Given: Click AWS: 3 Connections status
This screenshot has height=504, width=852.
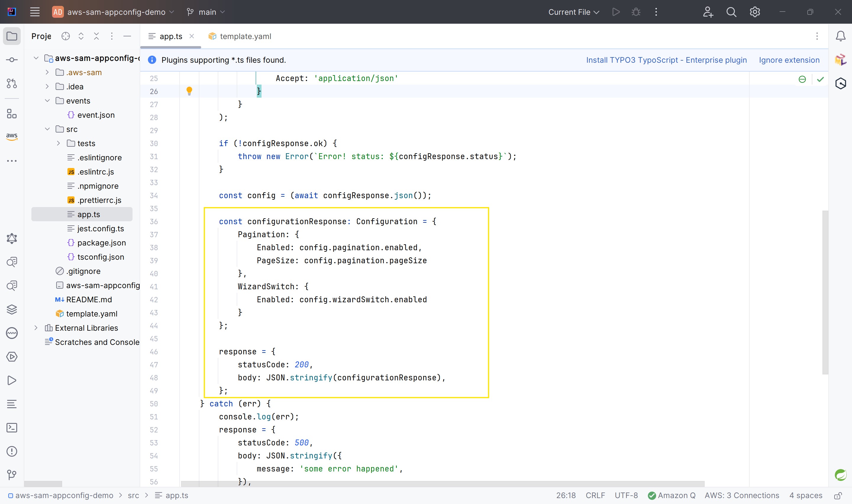Looking at the screenshot, I should coord(742,495).
